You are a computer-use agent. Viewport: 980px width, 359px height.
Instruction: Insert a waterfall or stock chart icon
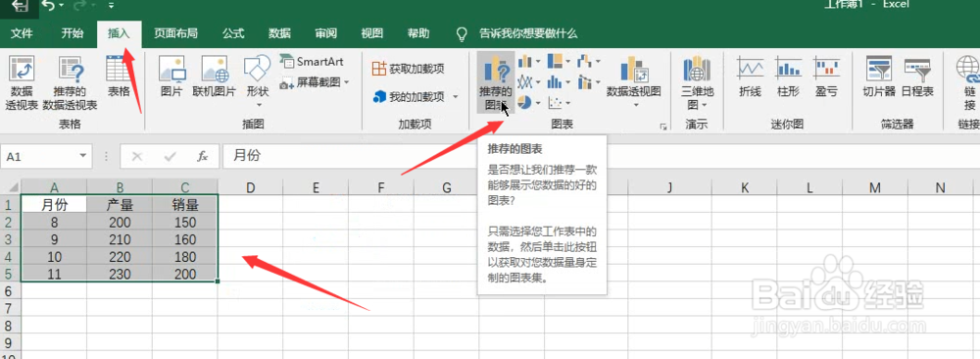[585, 61]
